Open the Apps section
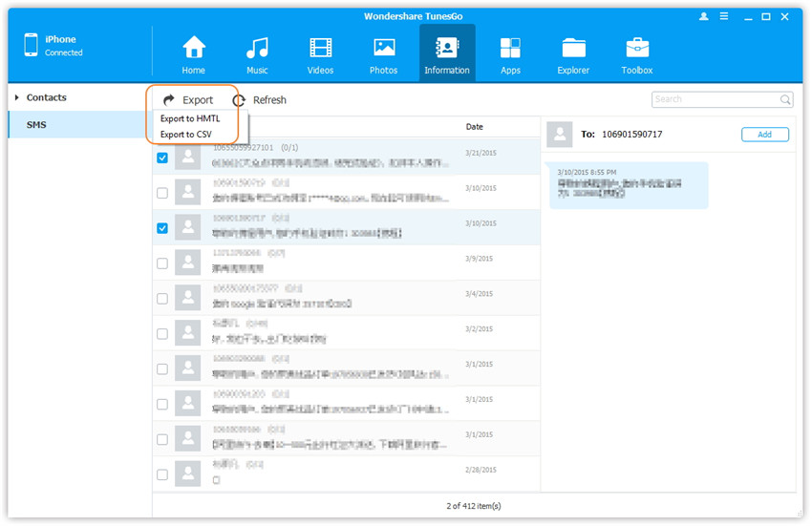The width and height of the screenshot is (812, 526). (x=510, y=53)
